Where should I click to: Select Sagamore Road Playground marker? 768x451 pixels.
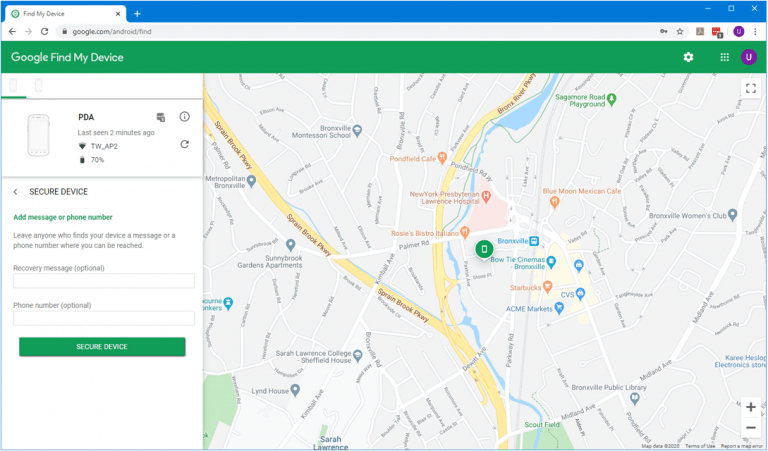[611, 99]
